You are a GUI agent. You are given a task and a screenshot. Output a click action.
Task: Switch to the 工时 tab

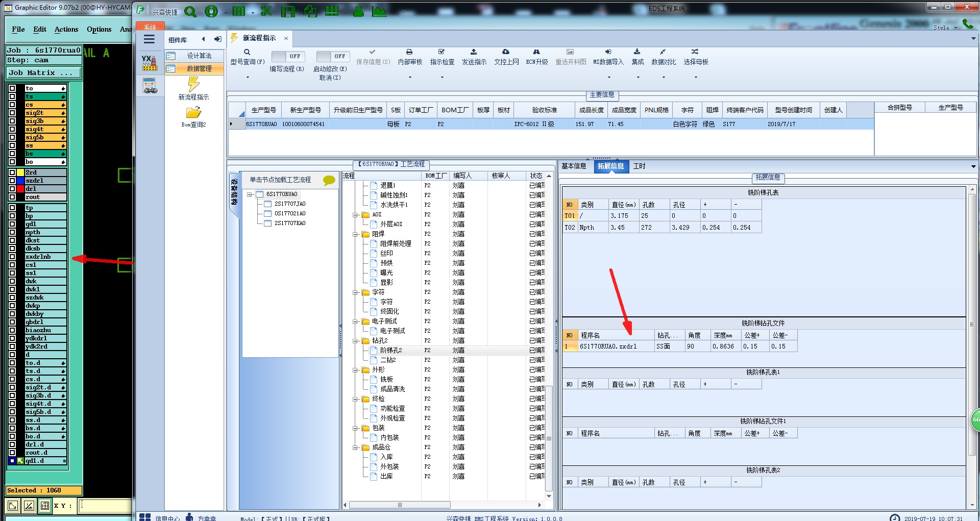coord(639,166)
